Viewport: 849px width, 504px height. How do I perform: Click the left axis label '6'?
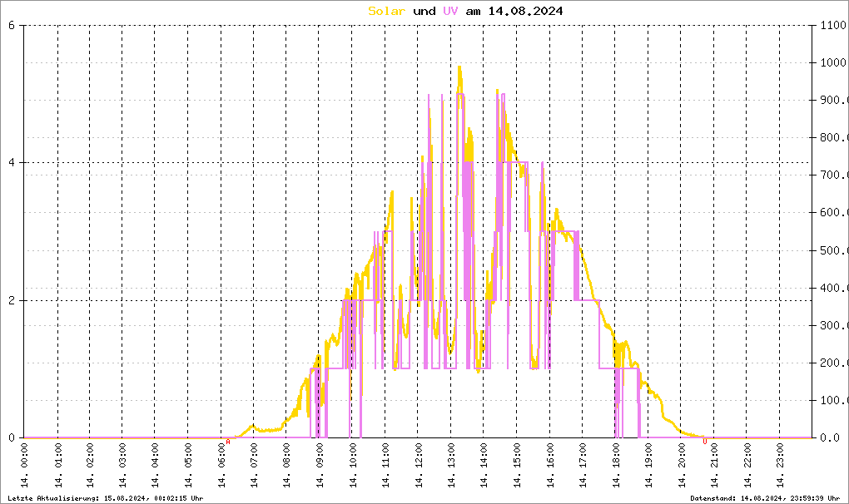click(12, 25)
